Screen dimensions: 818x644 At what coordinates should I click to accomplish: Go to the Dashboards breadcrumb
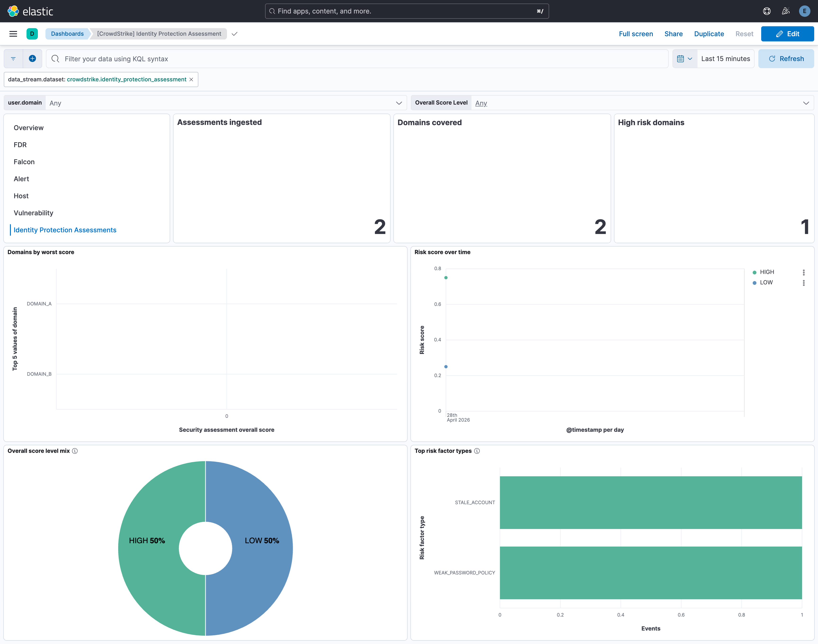[x=67, y=34]
